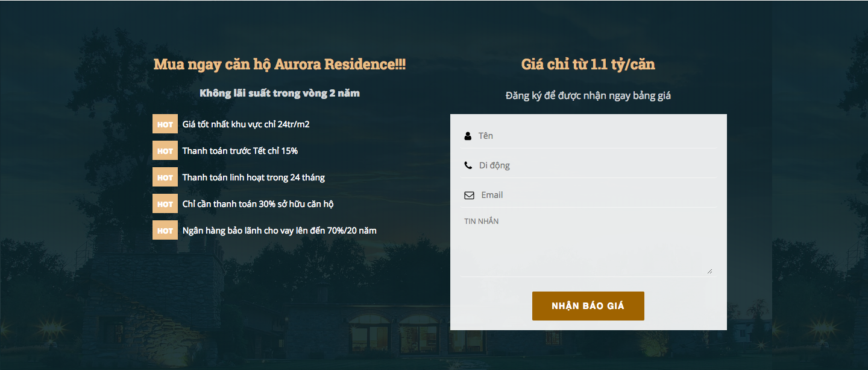Click the heading 'Giá chỉ từ 1.1 tỷ/căn'
Viewport: 868px width, 370px height.
click(588, 64)
